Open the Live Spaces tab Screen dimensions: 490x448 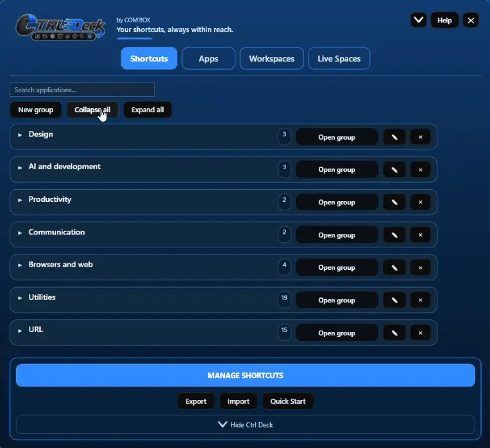pyautogui.click(x=339, y=58)
